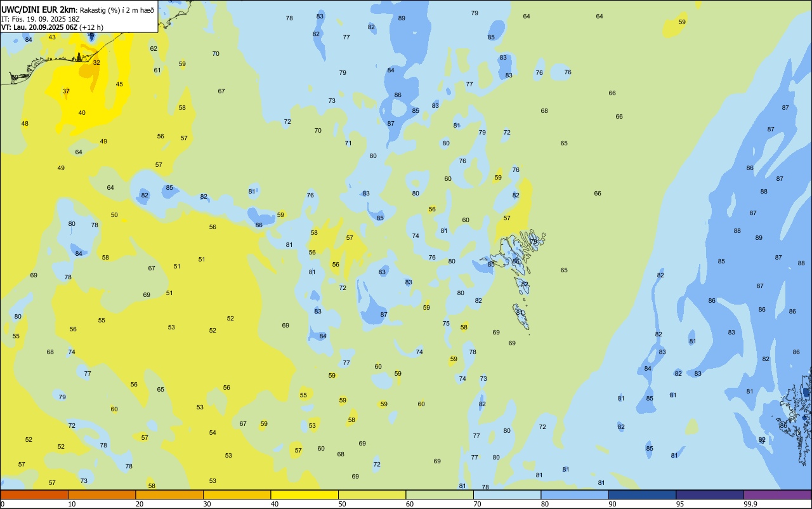The width and height of the screenshot is (812, 509).
Task: Pick the 95–99.9 navy legend swatch
Action: click(710, 494)
